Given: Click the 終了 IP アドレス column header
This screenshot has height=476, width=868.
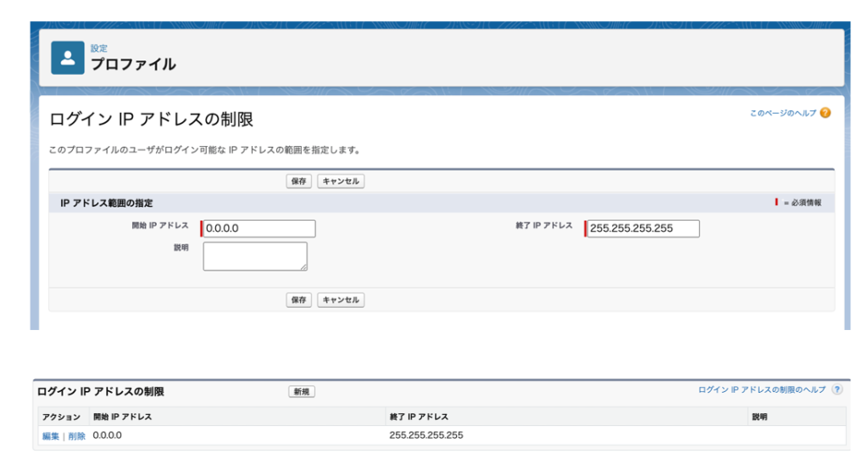Looking at the screenshot, I should [x=419, y=417].
